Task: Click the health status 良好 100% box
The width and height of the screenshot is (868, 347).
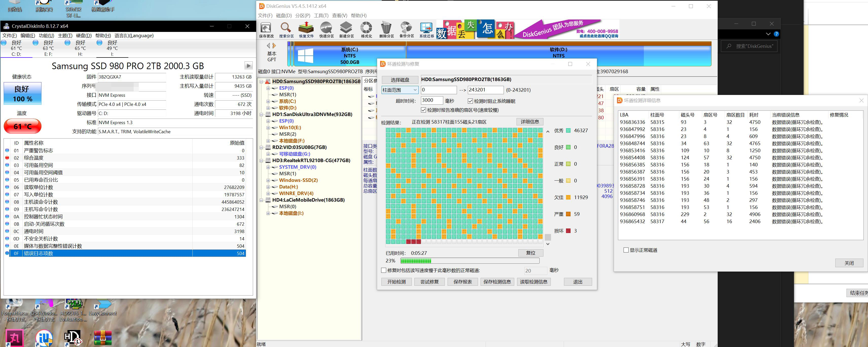Action: click(23, 93)
